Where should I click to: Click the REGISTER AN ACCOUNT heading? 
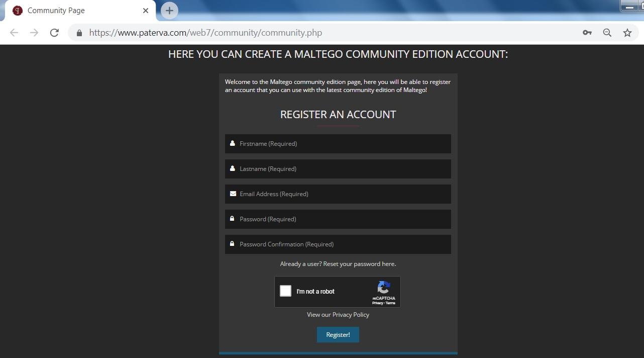point(338,115)
